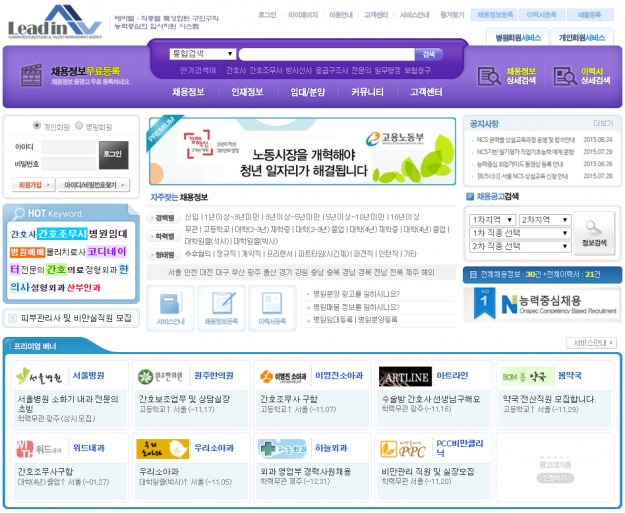Image resolution: width=625 pixels, height=513 pixels.
Task: Open 채용정보 상세검색 magnifier icon
Action: [488, 77]
